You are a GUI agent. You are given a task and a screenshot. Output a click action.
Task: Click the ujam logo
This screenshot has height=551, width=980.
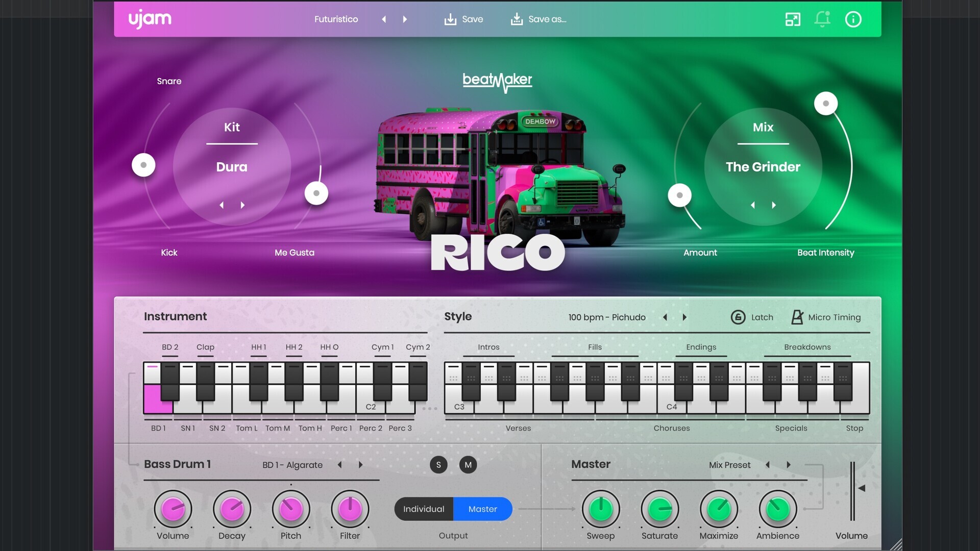point(150,19)
